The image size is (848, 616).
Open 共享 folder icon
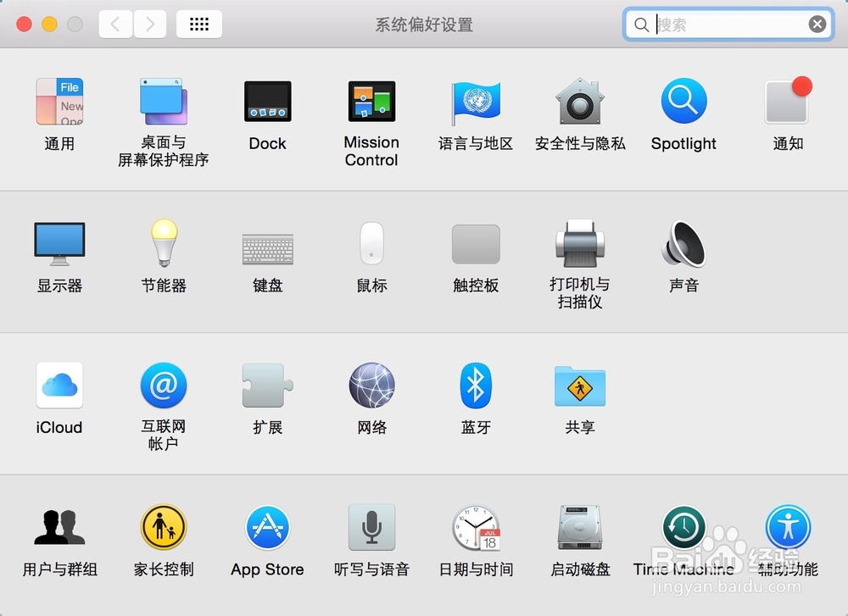[x=580, y=386]
